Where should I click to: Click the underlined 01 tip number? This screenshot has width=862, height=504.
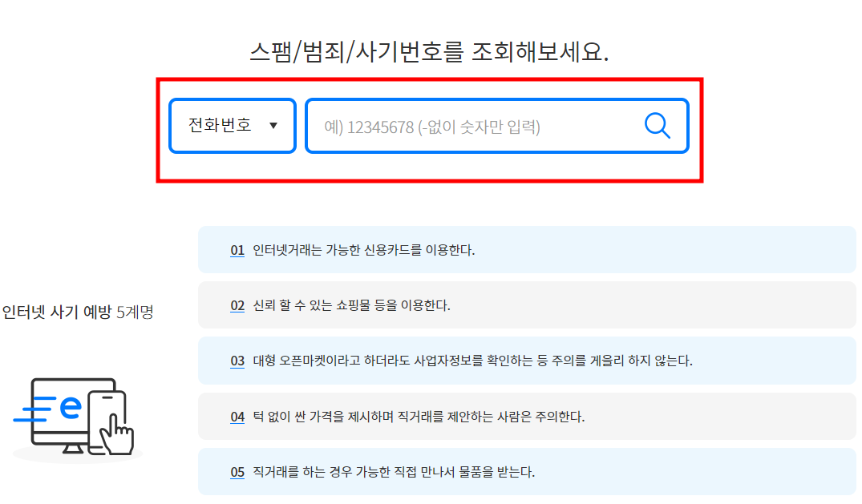coord(235,250)
